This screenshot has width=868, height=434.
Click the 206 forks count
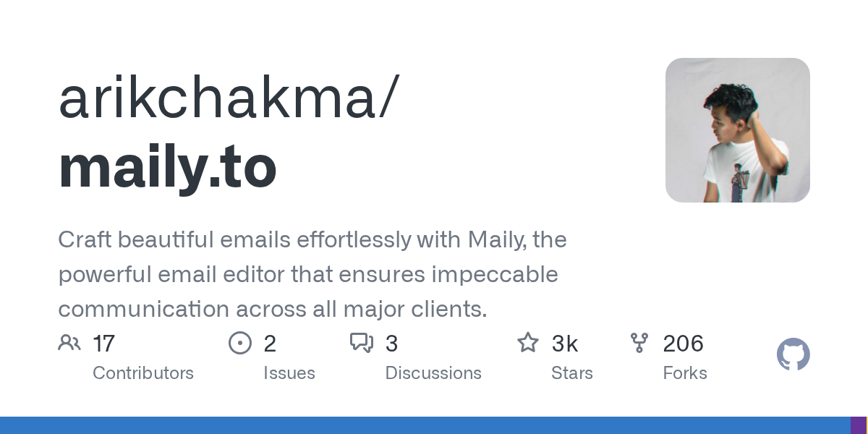683,344
